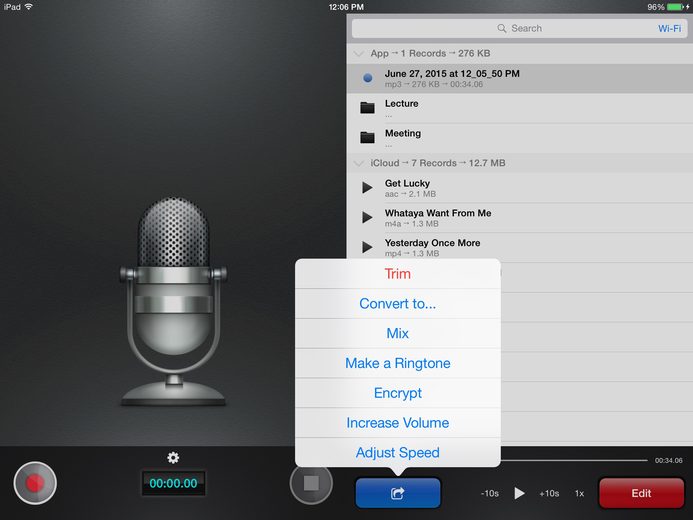Tap the large microphone image
Viewport: 693px width, 520px height.
pos(173,301)
